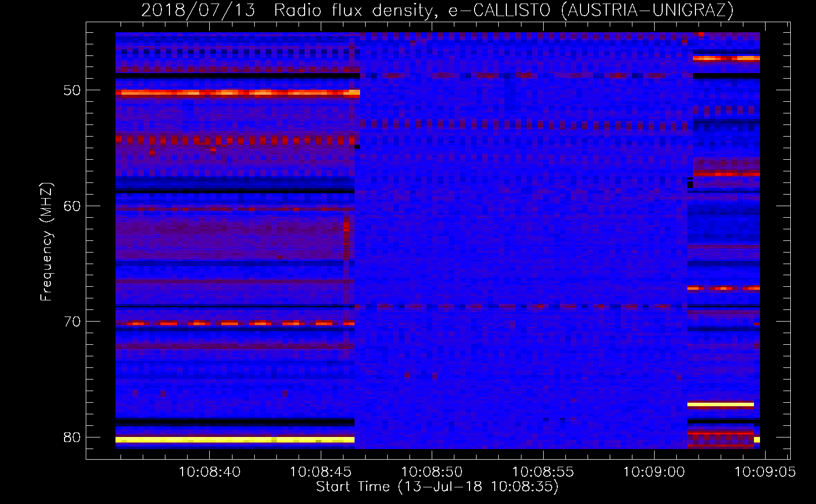
Task: Click the 'Start Time (13-Jul-18 10:08:35)' label
Action: [437, 487]
